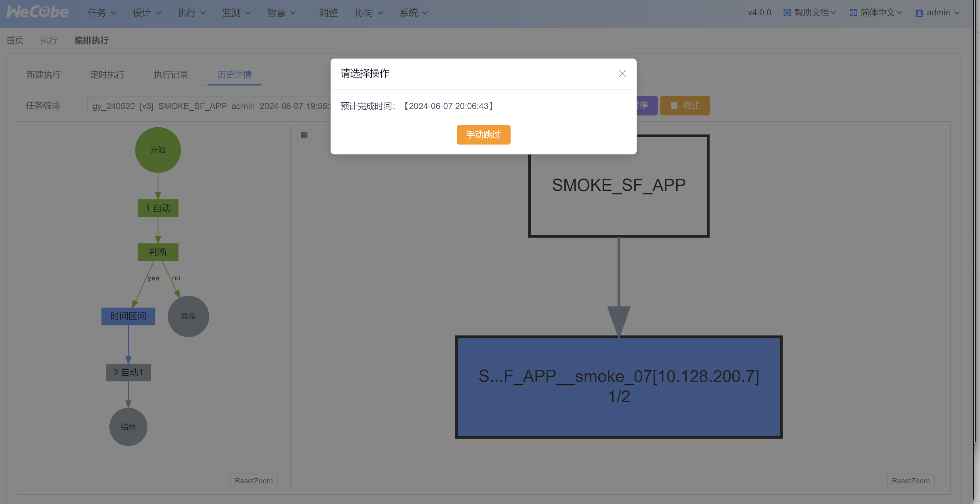Click the admin user avatar icon
The height and width of the screenshot is (504, 980).
[919, 13]
